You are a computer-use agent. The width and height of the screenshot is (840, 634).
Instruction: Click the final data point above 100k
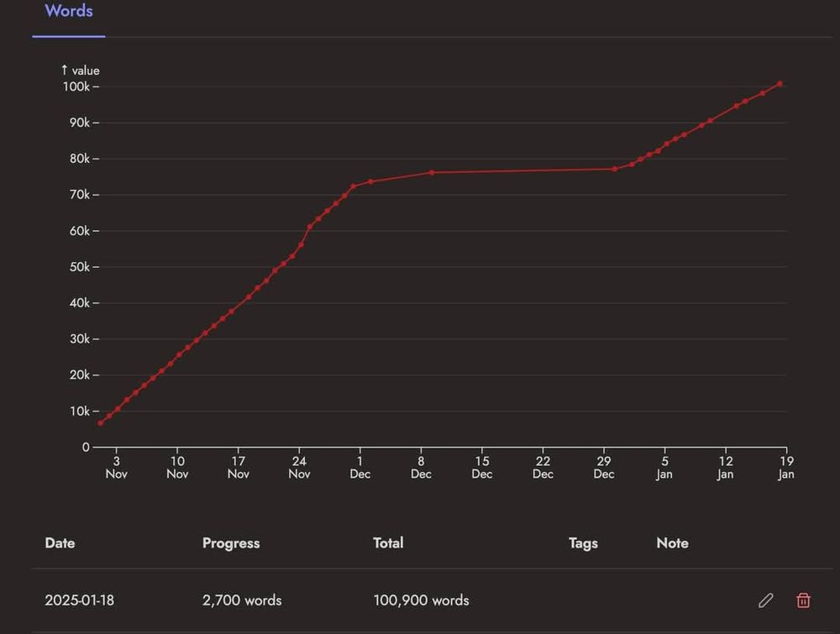(780, 84)
